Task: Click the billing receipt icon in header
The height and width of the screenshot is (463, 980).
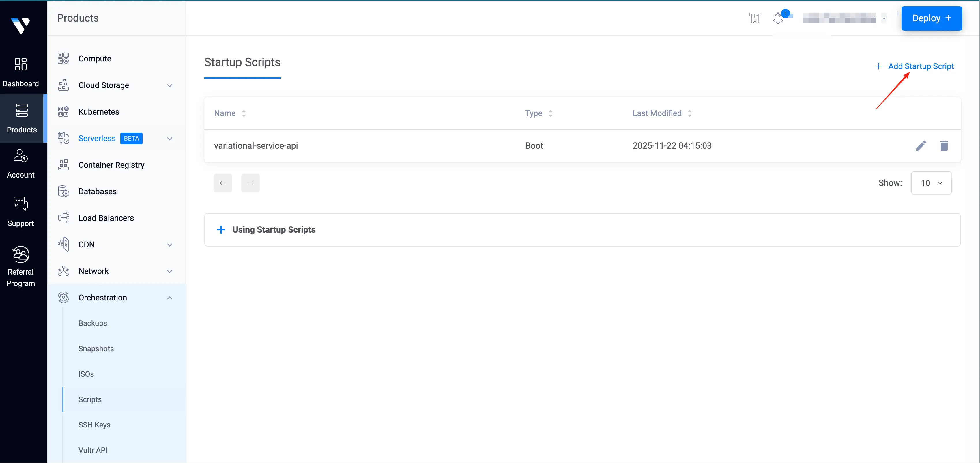Action: click(755, 18)
